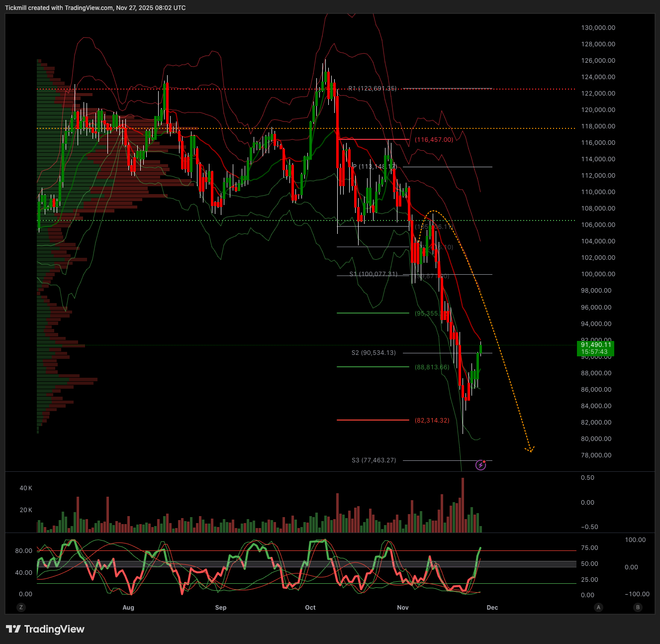Open the TradingView logo link
Screen dimensions: 660x644
coord(45,629)
